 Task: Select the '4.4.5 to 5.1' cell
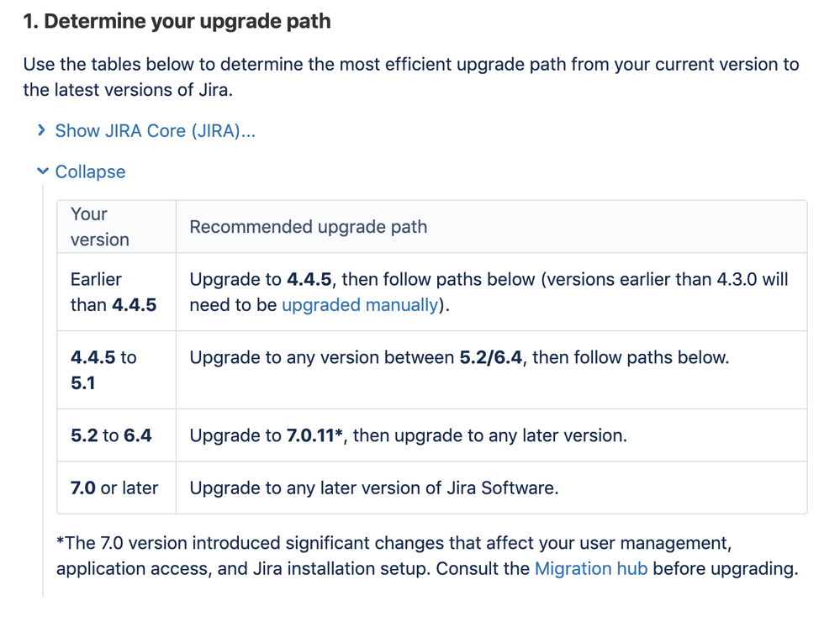point(117,370)
